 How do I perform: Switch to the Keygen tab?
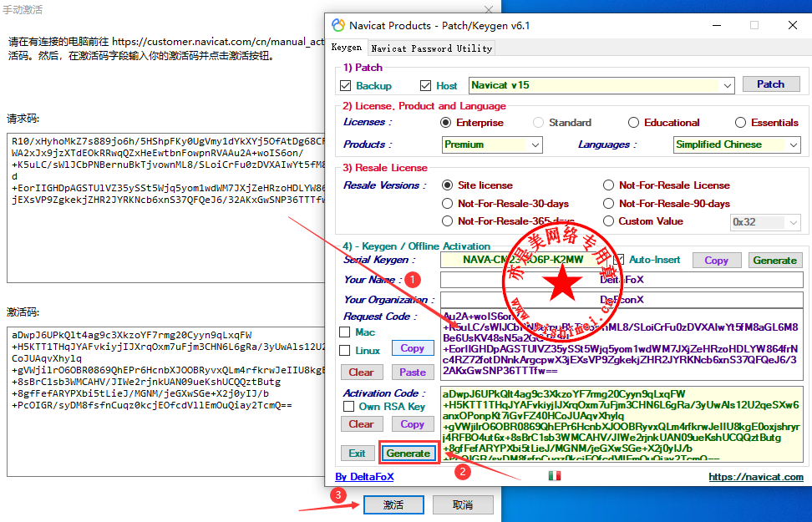point(347,47)
